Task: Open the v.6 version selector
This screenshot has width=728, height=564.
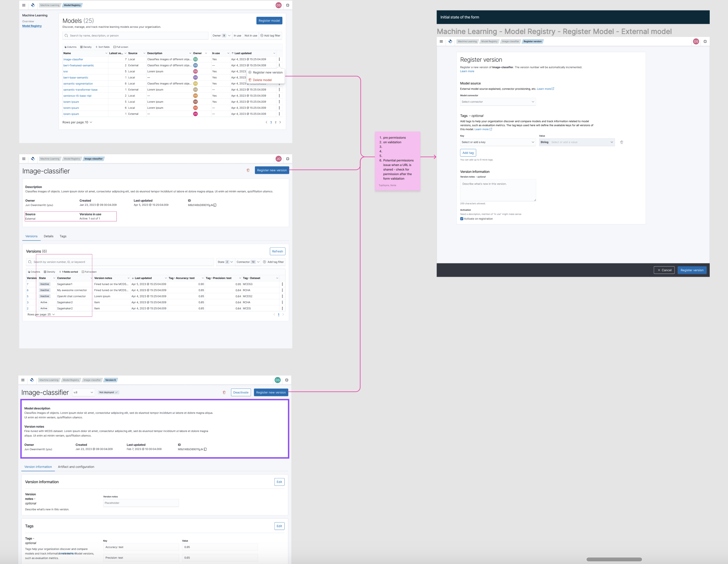Action: pos(83,392)
